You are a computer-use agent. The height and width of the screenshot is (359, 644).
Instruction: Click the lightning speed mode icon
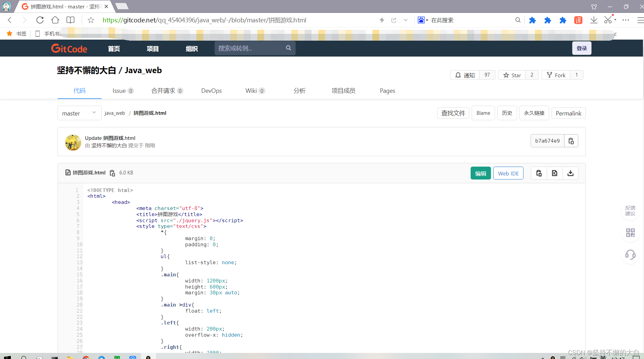point(382,20)
